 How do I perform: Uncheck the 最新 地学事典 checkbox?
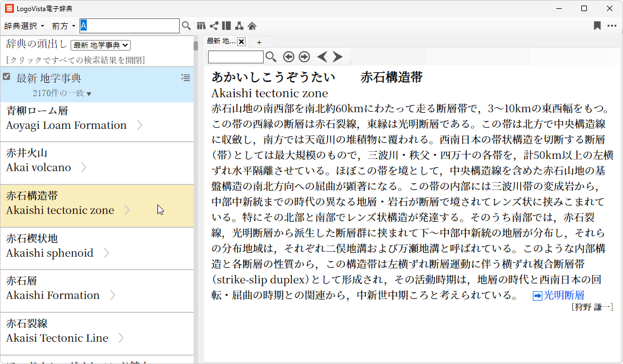[7, 77]
